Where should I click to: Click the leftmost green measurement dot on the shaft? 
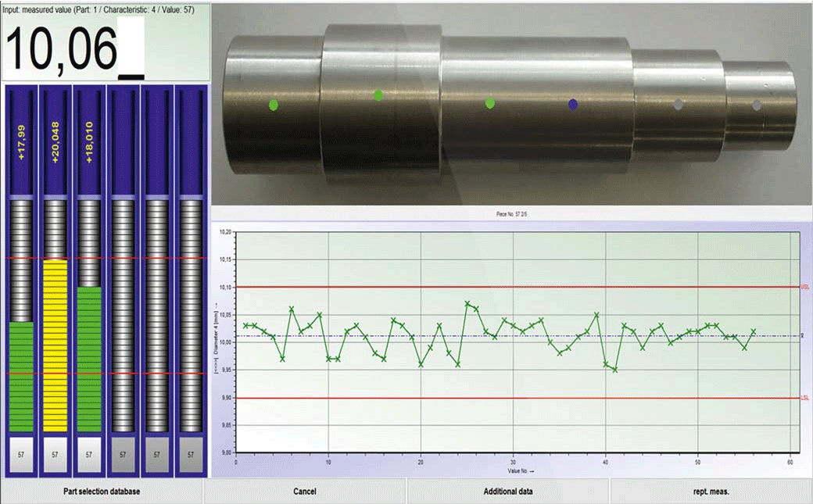click(x=273, y=105)
